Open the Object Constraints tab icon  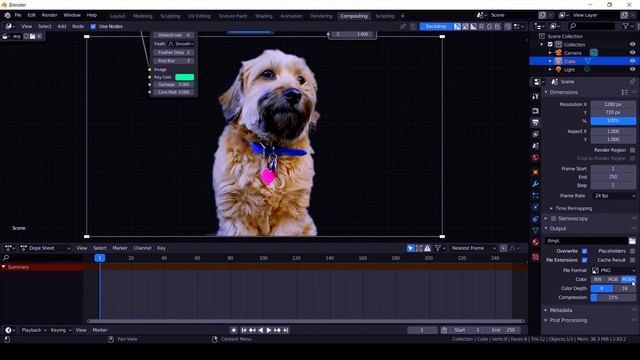536,219
